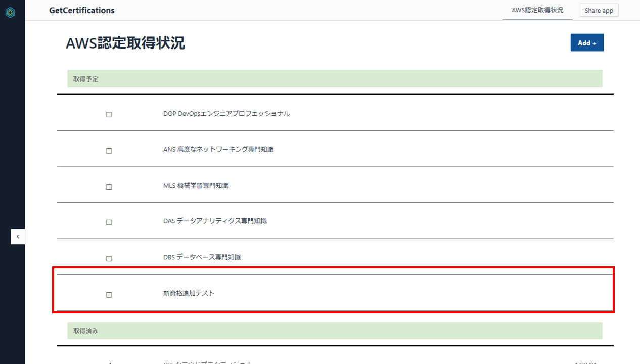Select the MLS 機械学習専門知識 text
This screenshot has width=640, height=364.
pyautogui.click(x=196, y=186)
